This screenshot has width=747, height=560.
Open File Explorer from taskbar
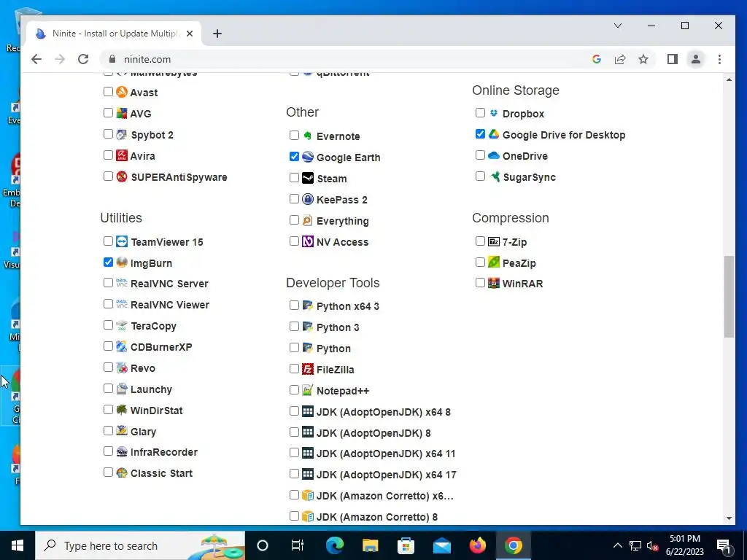click(x=370, y=545)
